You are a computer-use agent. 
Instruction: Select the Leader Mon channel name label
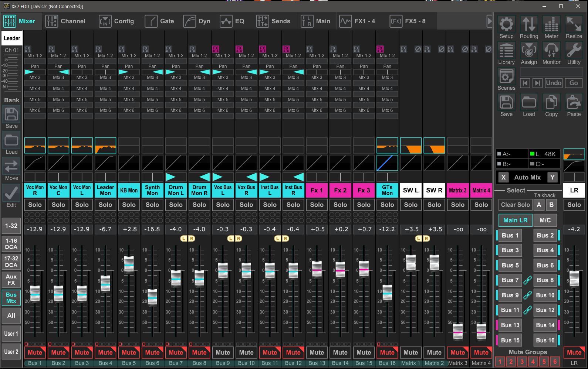tap(105, 190)
